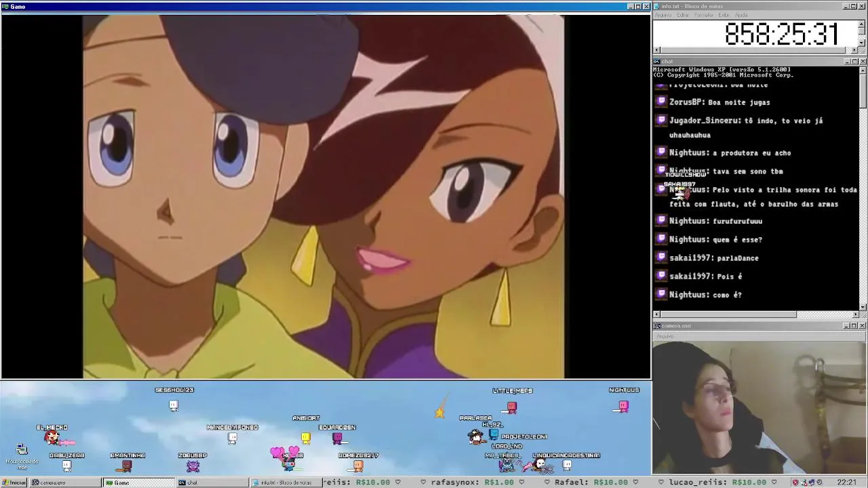The height and width of the screenshot is (488, 868).
Task: Open the Iniciar start button
Action: (14, 483)
